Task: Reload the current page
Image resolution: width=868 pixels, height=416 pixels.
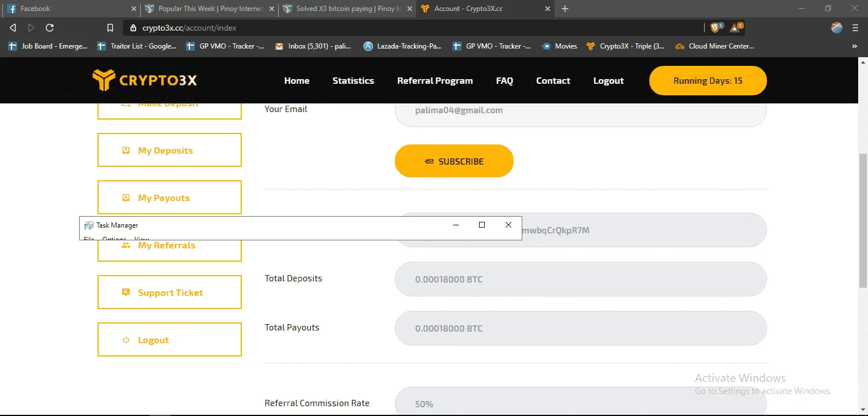Action: click(50, 28)
